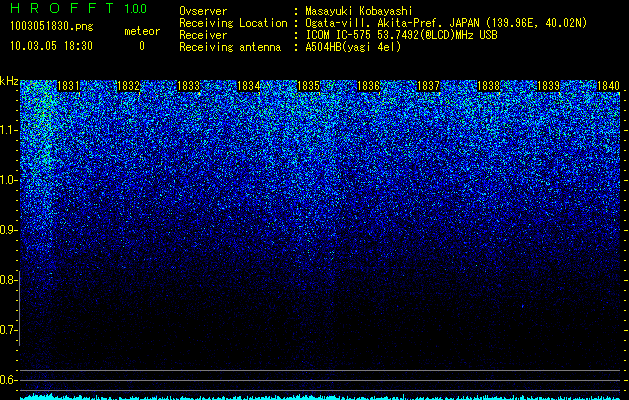Click the filename 1003051830.png
Image resolution: width=629 pixels, height=400 pixels.
(52, 27)
